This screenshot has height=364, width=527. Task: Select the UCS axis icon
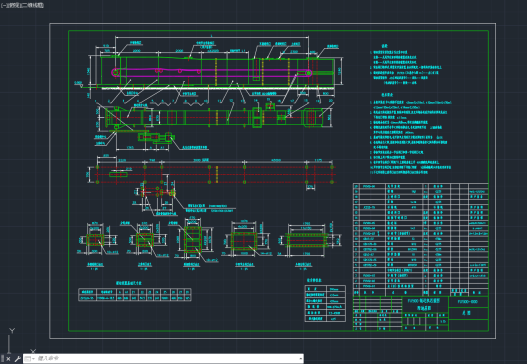coord(20,340)
